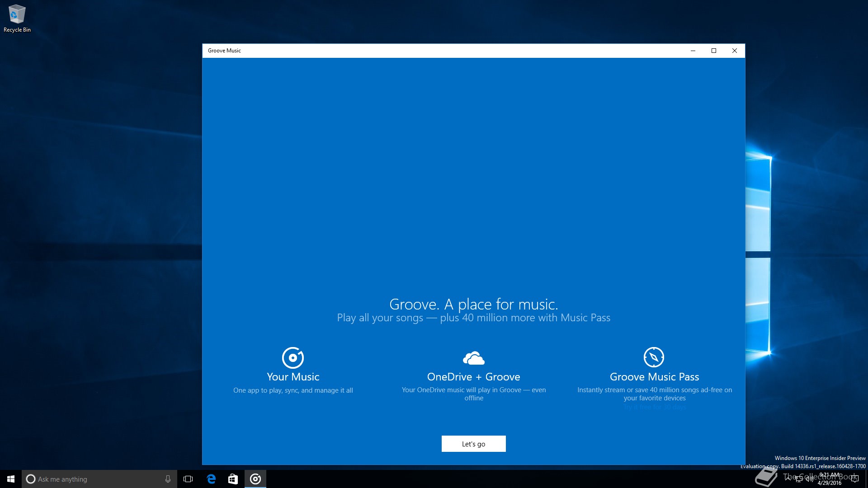Type in the Ask me anything box
Viewport: 868px width, 488px height.
pyautogui.click(x=90, y=479)
